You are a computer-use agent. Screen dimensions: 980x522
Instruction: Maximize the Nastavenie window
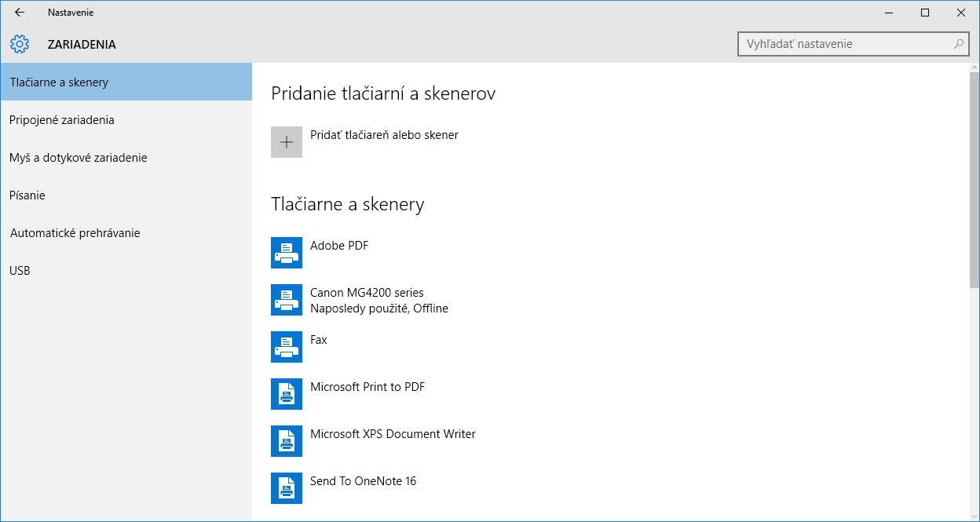pyautogui.click(x=925, y=13)
